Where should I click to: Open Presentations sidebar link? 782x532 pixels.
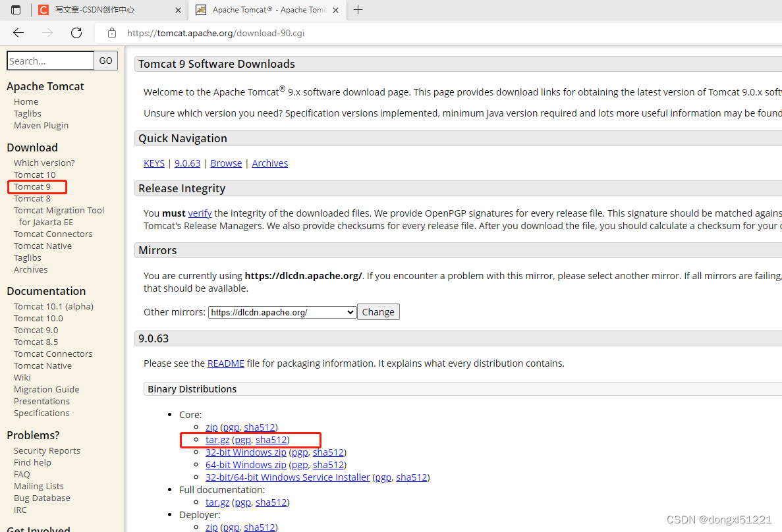42,402
